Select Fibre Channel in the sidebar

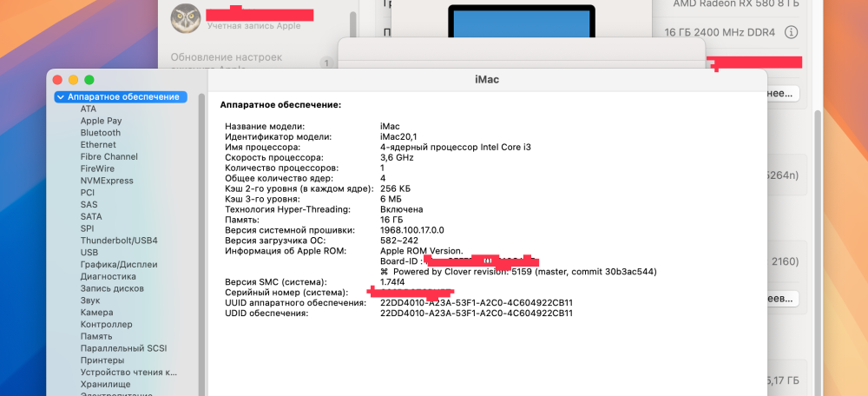click(109, 156)
